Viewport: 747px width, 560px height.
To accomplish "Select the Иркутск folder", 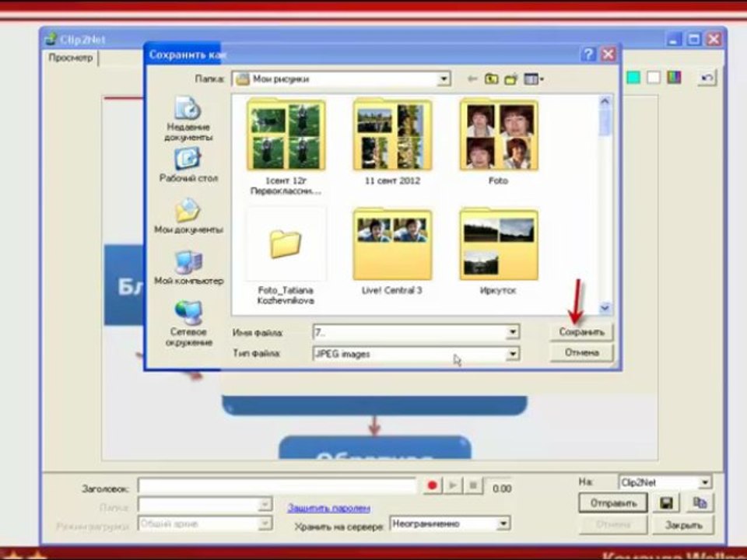I will 498,251.
